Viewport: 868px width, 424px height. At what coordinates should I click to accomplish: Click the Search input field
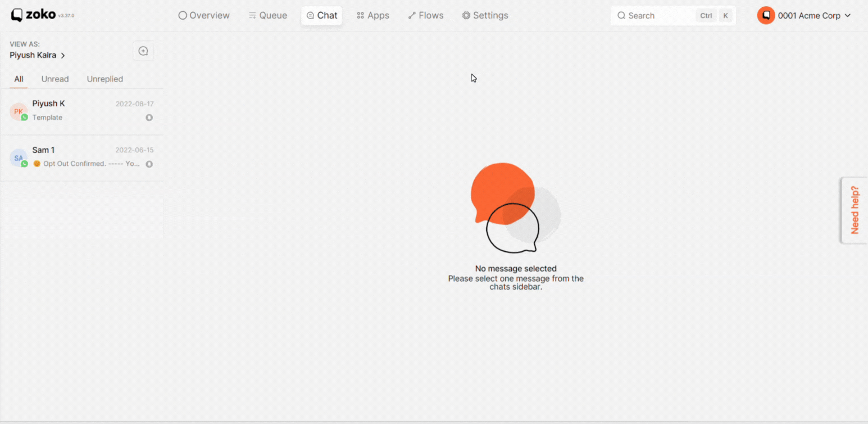pyautogui.click(x=673, y=16)
